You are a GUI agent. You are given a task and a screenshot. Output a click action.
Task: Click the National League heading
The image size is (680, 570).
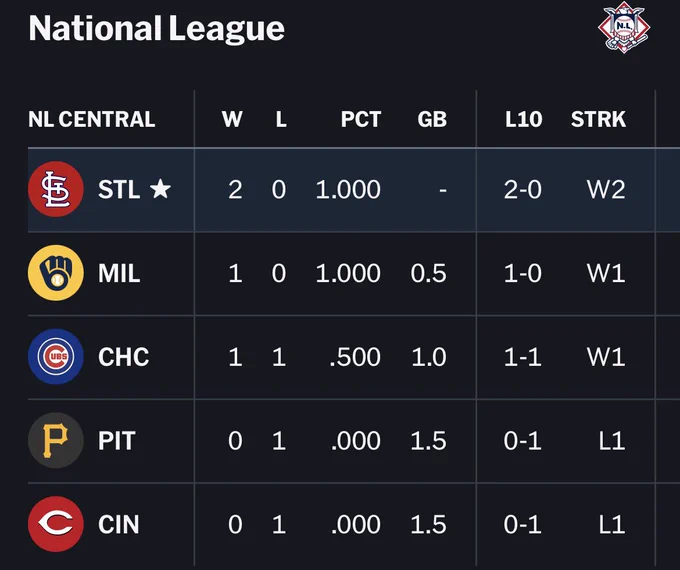pos(157,29)
